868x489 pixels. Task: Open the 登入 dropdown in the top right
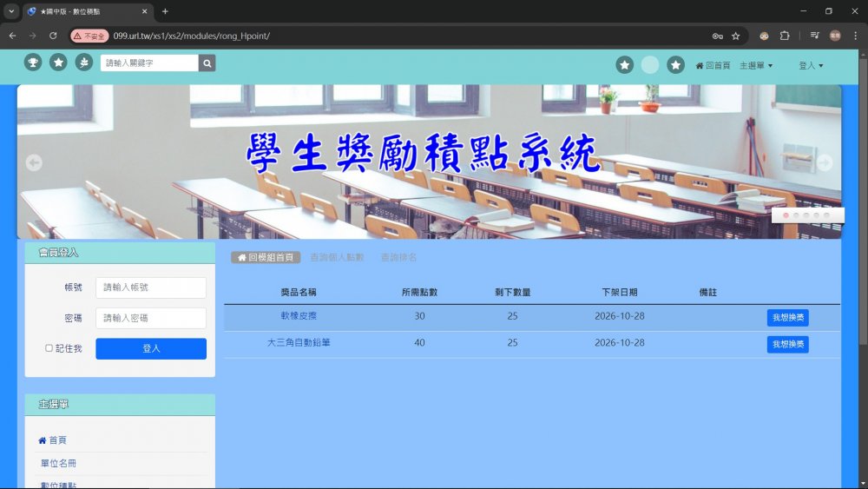810,65
